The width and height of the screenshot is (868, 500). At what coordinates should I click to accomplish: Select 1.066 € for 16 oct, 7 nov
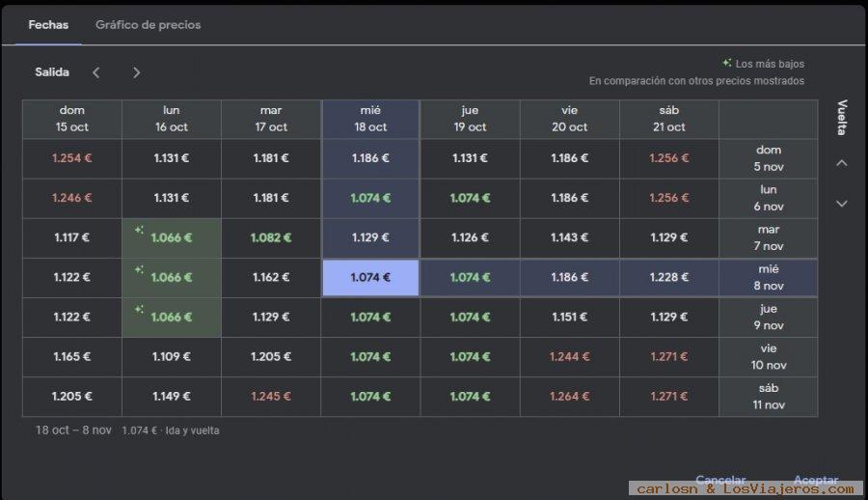tap(172, 237)
